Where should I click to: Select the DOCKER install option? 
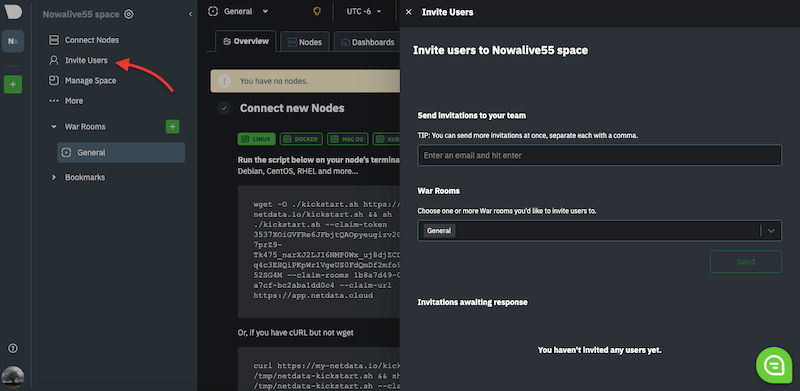pos(302,139)
